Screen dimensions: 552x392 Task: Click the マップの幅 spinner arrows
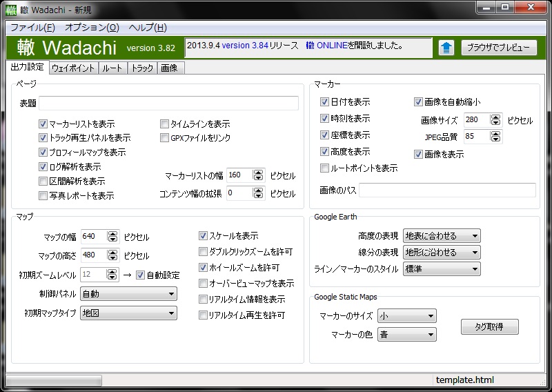tap(112, 236)
